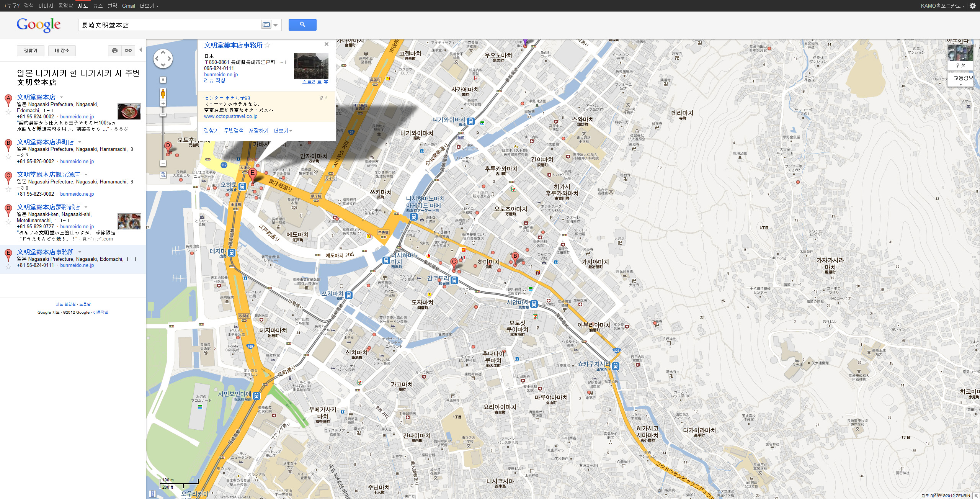Click 저장하기 in info window
Viewport: 980px width, 499px height.
(x=259, y=131)
